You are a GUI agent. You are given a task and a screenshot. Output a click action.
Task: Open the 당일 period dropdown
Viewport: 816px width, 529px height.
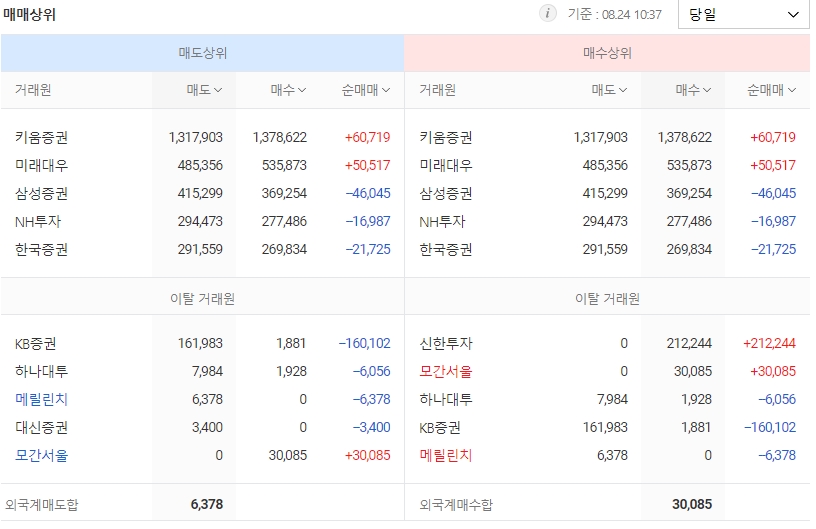tap(743, 15)
